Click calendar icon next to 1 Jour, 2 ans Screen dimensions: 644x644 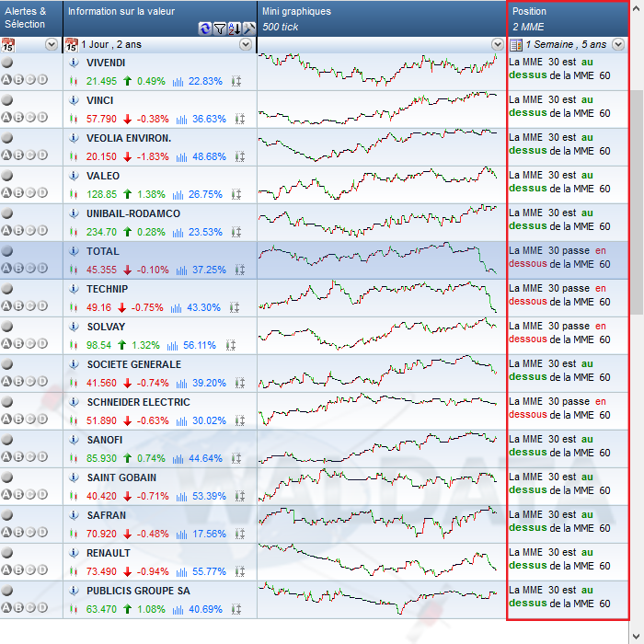point(72,44)
